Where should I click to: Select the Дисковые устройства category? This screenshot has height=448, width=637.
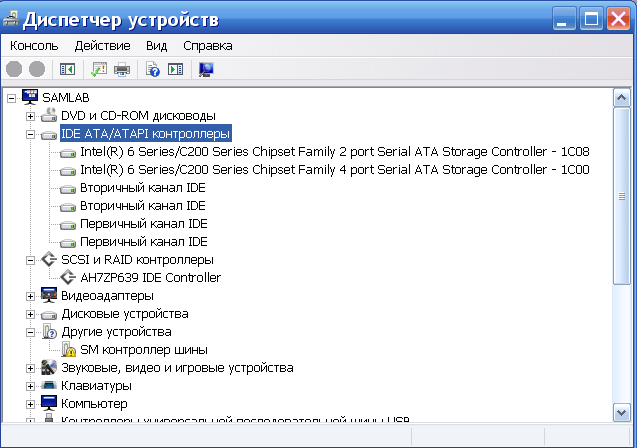point(125,314)
